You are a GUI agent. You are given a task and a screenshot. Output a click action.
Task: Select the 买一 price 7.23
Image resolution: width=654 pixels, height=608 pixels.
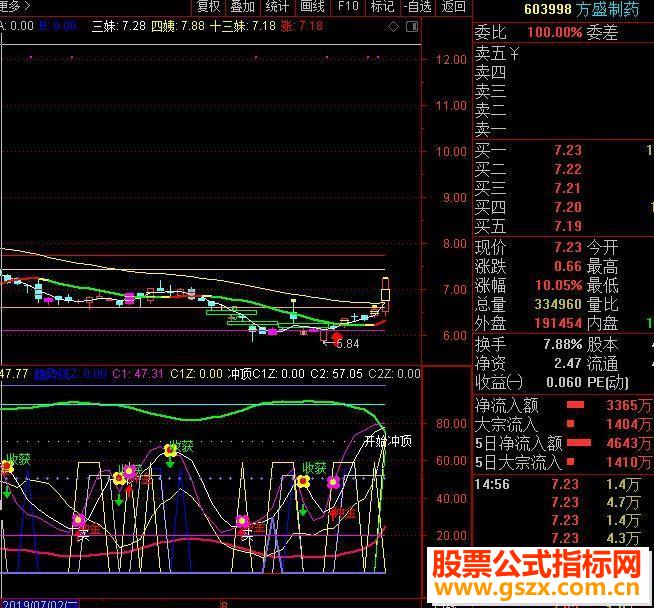point(568,150)
